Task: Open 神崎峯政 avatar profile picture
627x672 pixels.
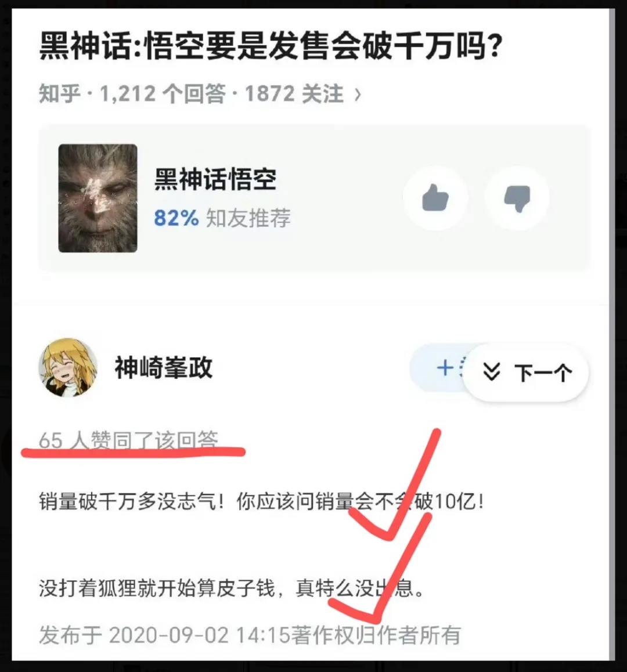Action: coord(68,367)
